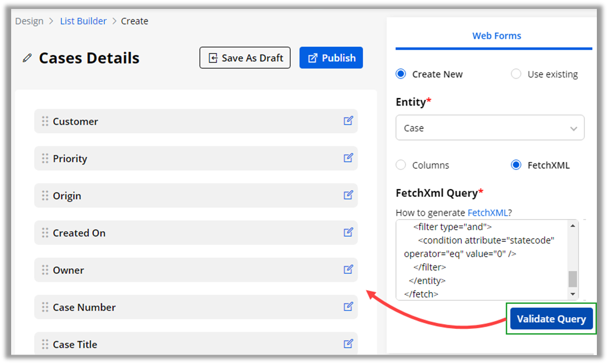
Task: Edit the Created On field
Action: click(348, 232)
